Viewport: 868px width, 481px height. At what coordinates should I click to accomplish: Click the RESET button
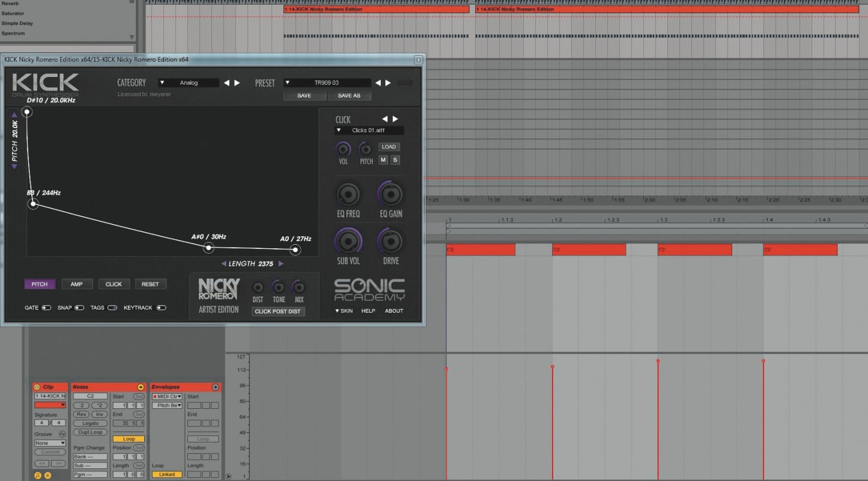[x=151, y=284]
